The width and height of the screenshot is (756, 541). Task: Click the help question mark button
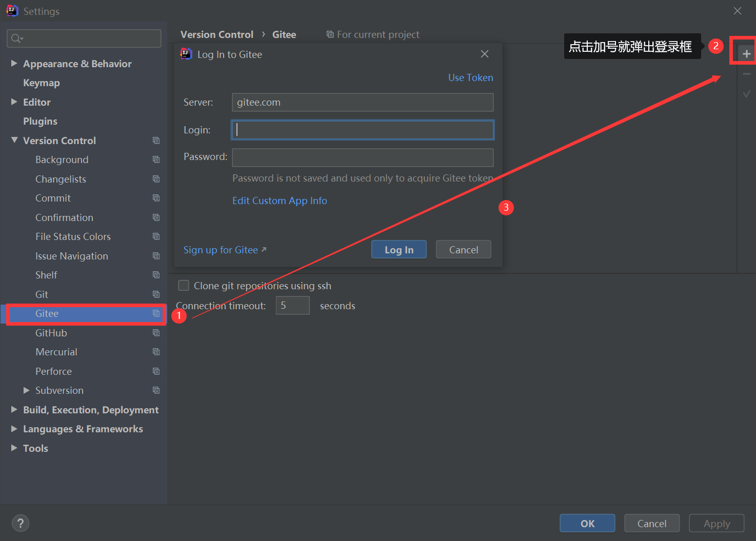[x=21, y=523]
